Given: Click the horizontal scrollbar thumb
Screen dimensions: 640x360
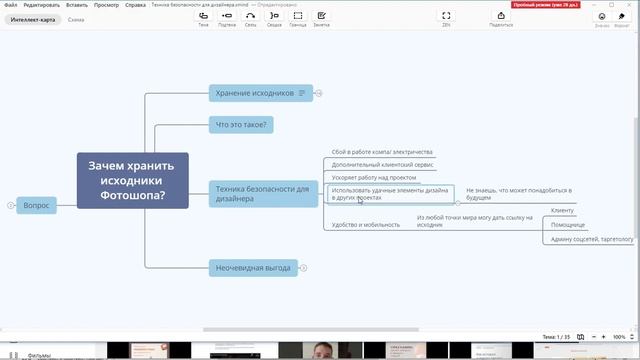Looking at the screenshot, I should pos(311,329).
